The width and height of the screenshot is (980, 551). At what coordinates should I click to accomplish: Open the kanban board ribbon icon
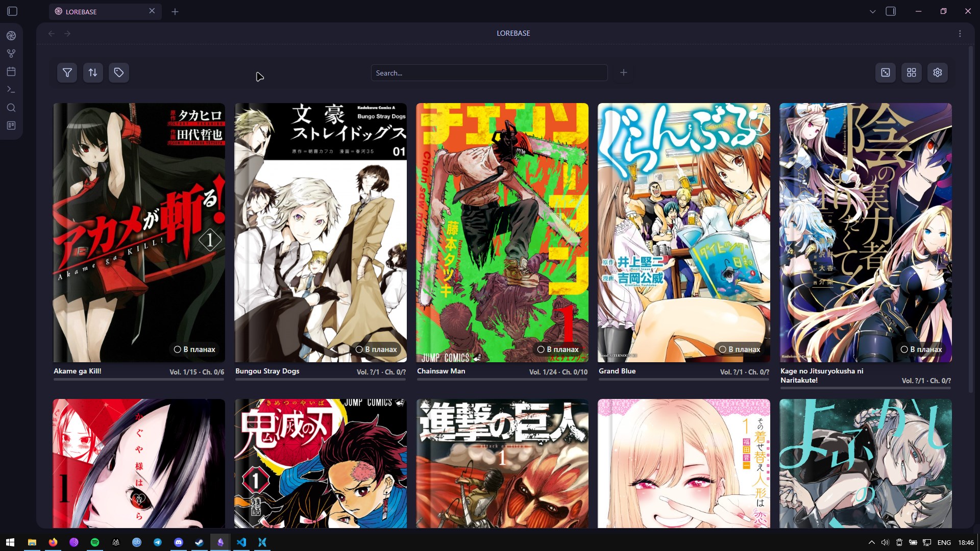click(11, 126)
